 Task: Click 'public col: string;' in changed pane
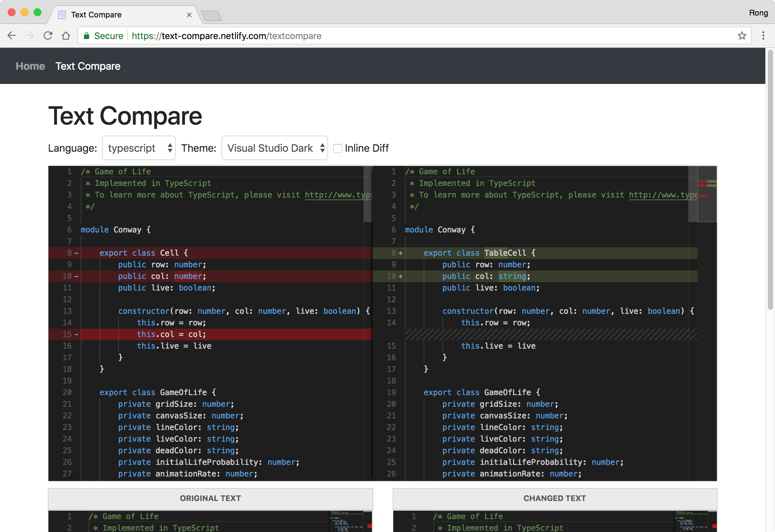click(486, 276)
